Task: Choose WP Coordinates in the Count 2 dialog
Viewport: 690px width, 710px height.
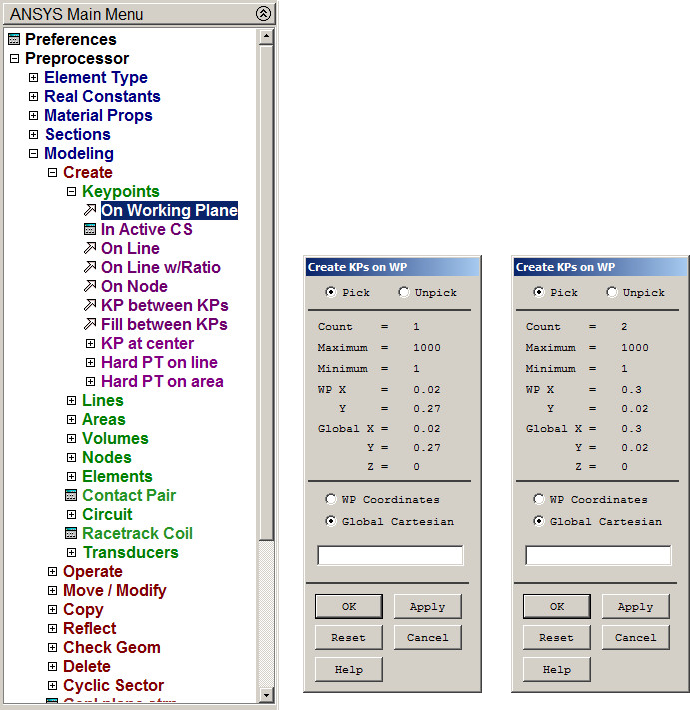Action: coord(539,499)
